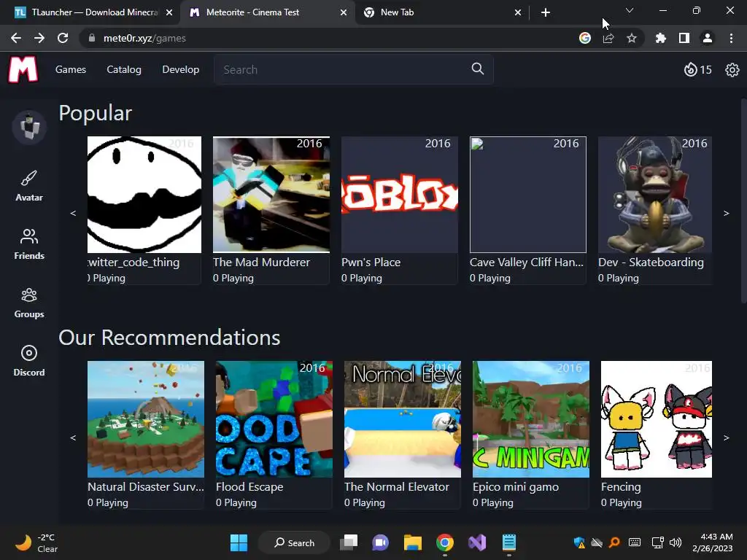Viewport: 747px width, 560px height.
Task: Close the TLauncher tab
Action: pos(169,12)
